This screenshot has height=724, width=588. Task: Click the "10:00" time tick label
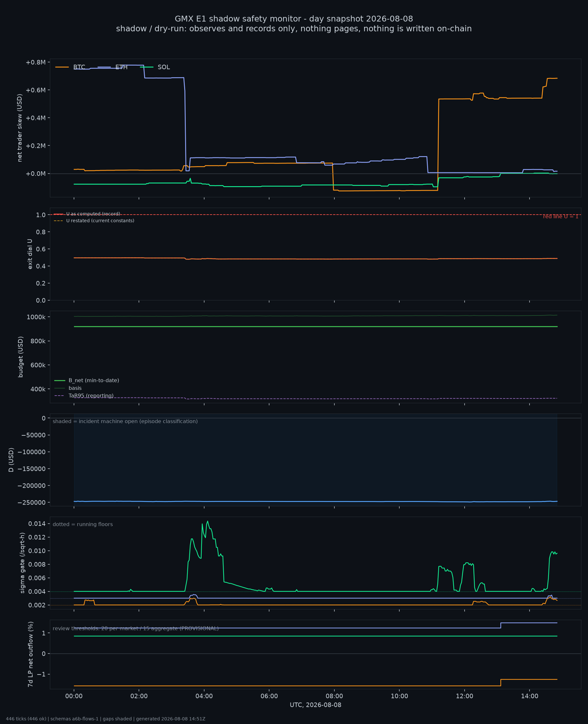(399, 696)
